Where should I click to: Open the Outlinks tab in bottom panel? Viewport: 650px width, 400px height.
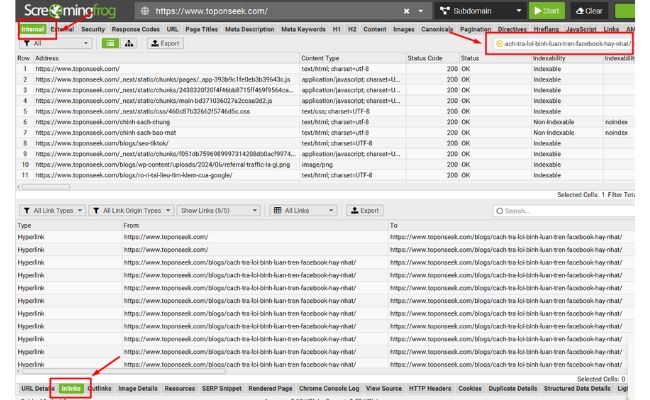(x=100, y=388)
